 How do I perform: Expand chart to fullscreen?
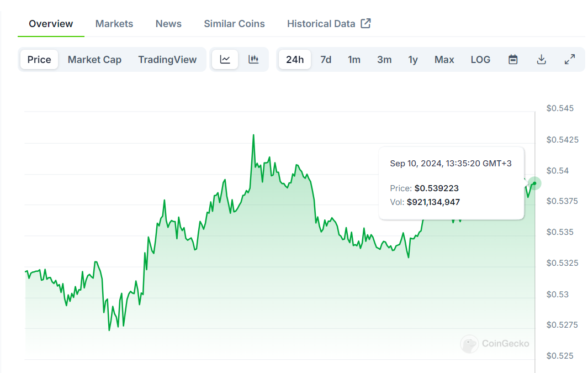coord(570,59)
